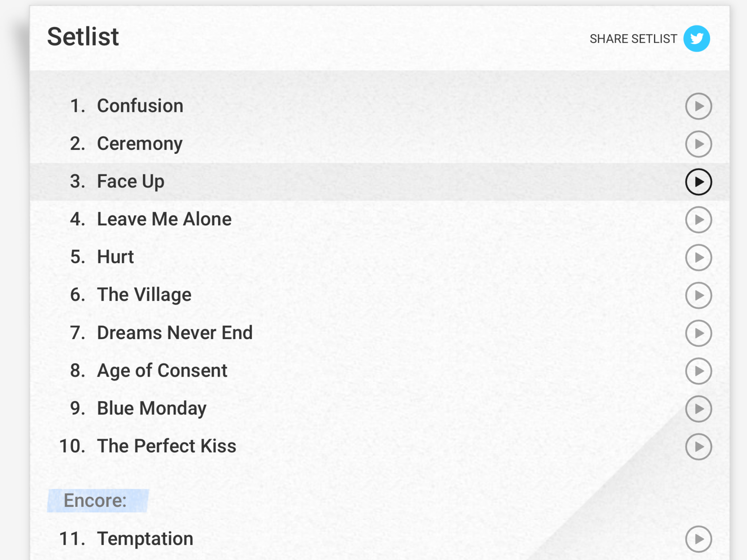Screen dimensions: 747x560
Task: Open the Confusion song title
Action: 140,106
